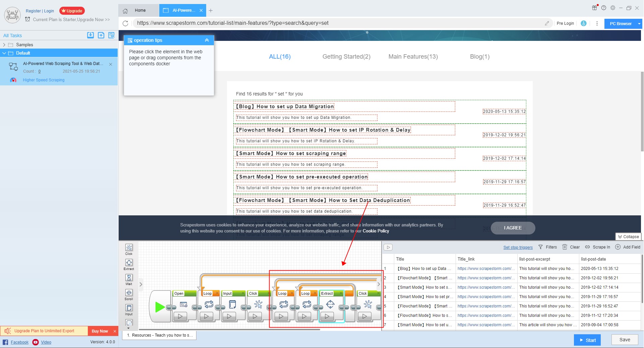
Task: Run the Input step play button
Action: pos(229,316)
